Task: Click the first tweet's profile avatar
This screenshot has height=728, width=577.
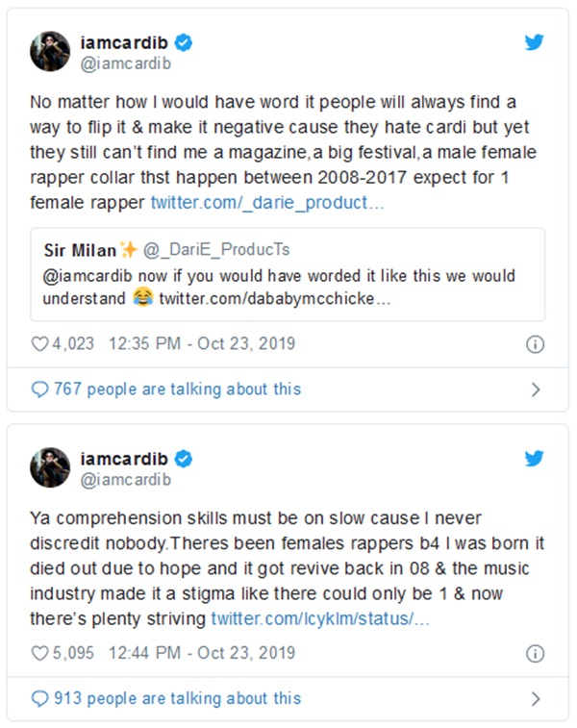Action: [51, 51]
